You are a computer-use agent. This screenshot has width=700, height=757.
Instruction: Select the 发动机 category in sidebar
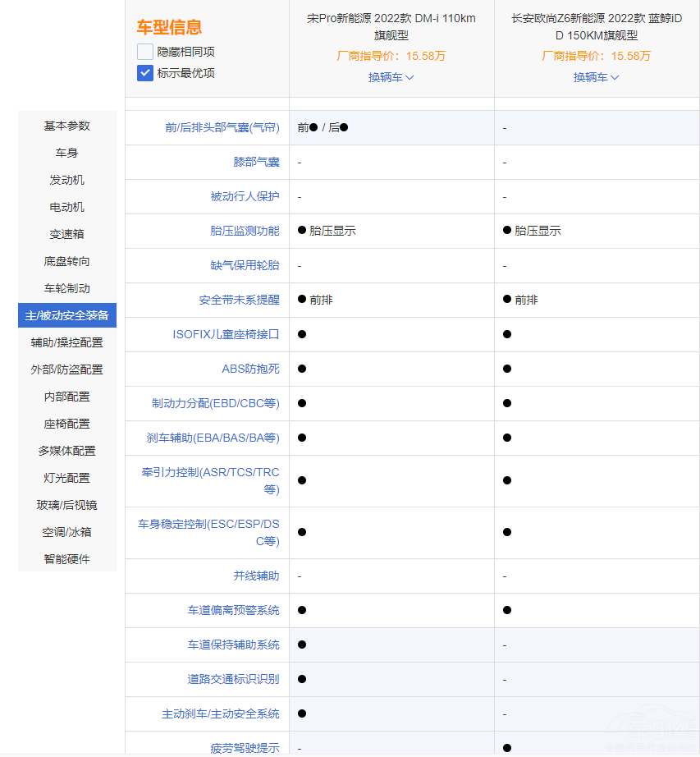point(67,180)
